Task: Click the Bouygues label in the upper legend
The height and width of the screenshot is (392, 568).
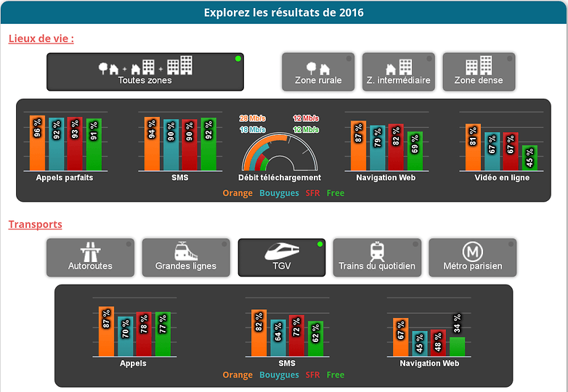Action: 280,193
